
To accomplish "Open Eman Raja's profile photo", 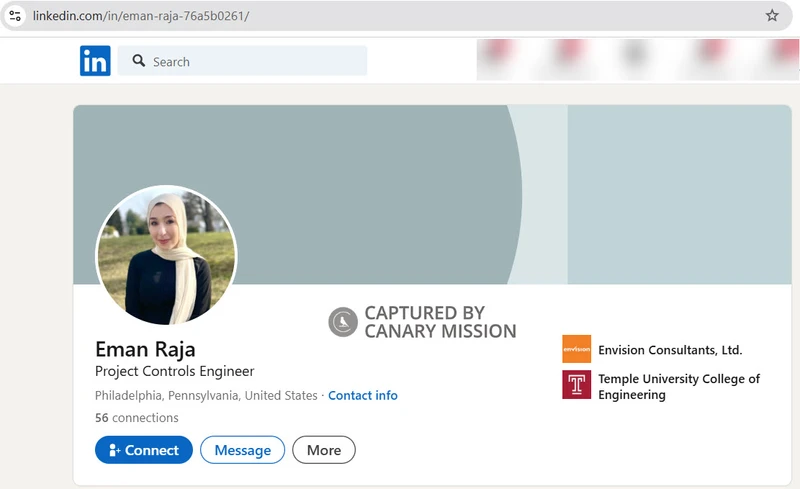I will [166, 255].
